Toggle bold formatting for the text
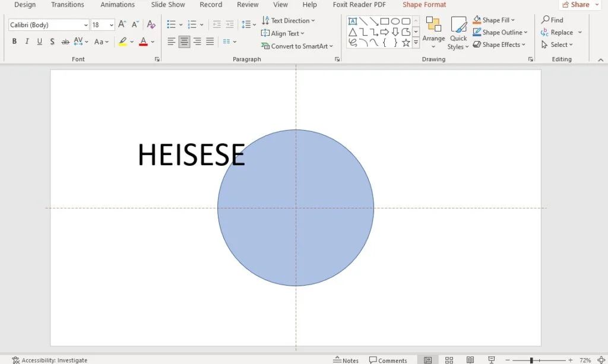608x364 pixels. pos(14,42)
